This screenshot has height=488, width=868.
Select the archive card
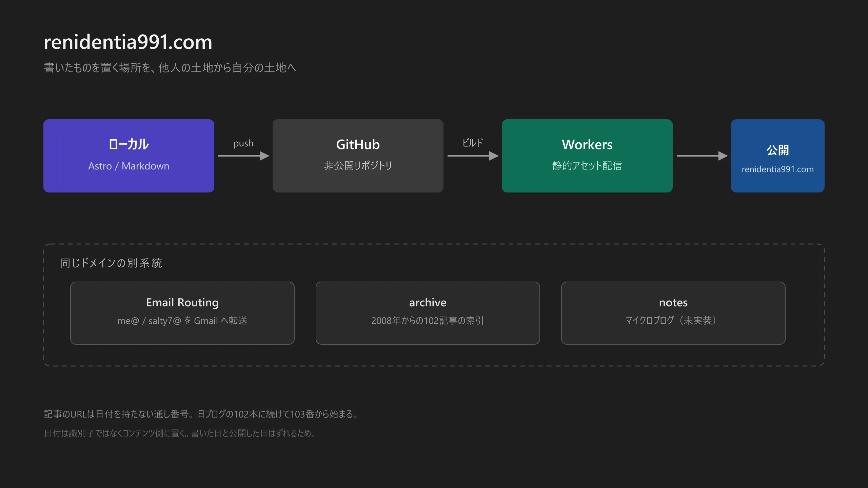coord(428,313)
